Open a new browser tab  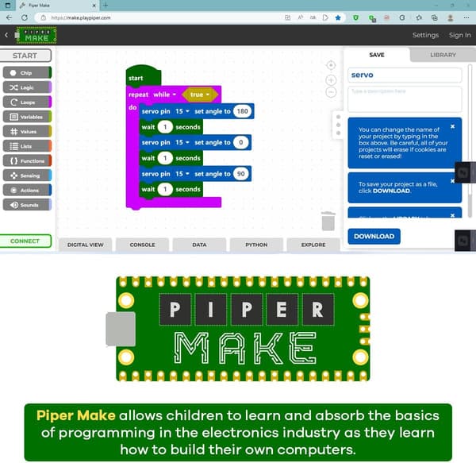106,6
